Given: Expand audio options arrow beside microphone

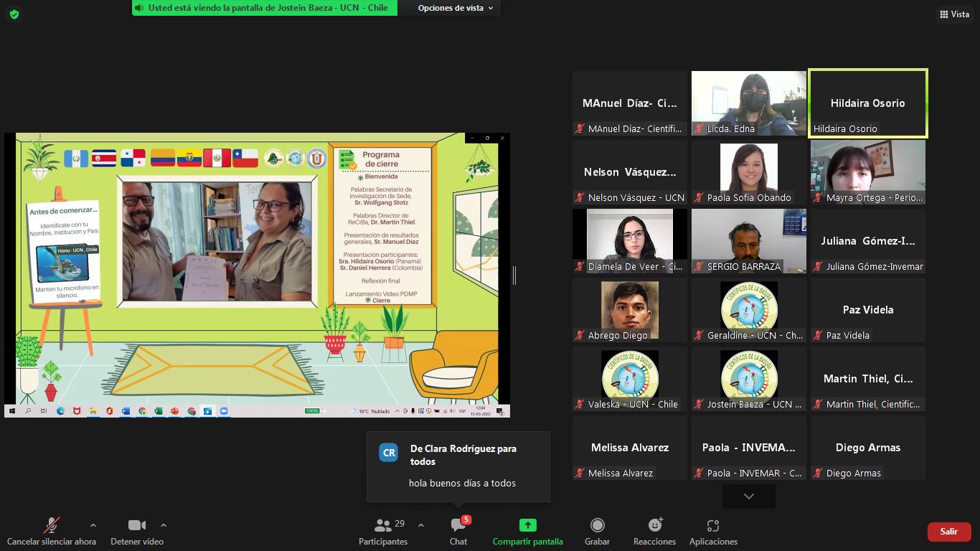Looking at the screenshot, I should point(93,525).
